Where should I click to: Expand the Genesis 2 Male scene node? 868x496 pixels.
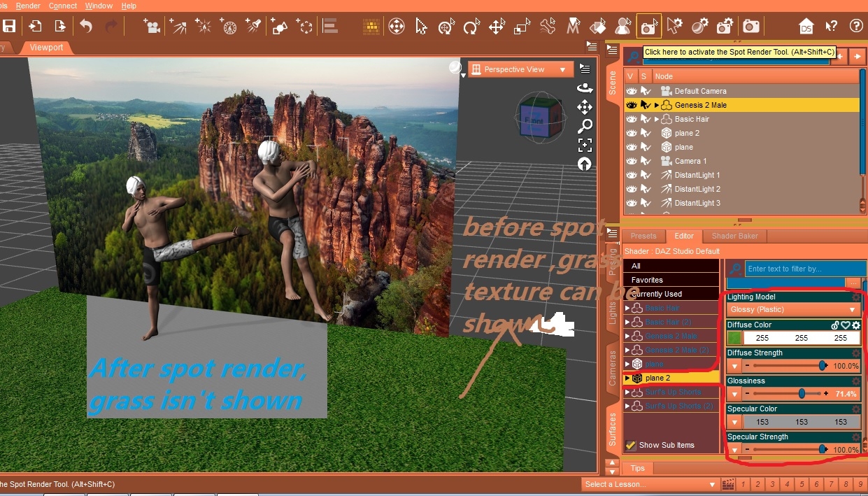(x=657, y=105)
